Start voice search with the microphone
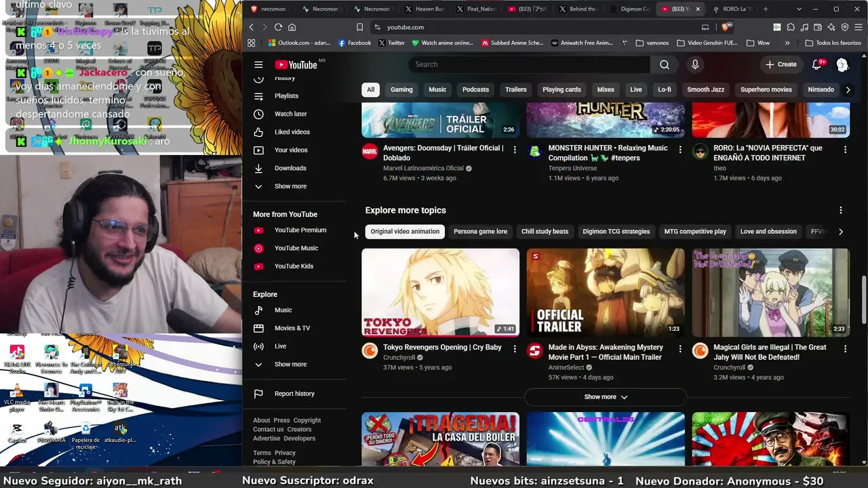868x488 pixels. [x=694, y=64]
